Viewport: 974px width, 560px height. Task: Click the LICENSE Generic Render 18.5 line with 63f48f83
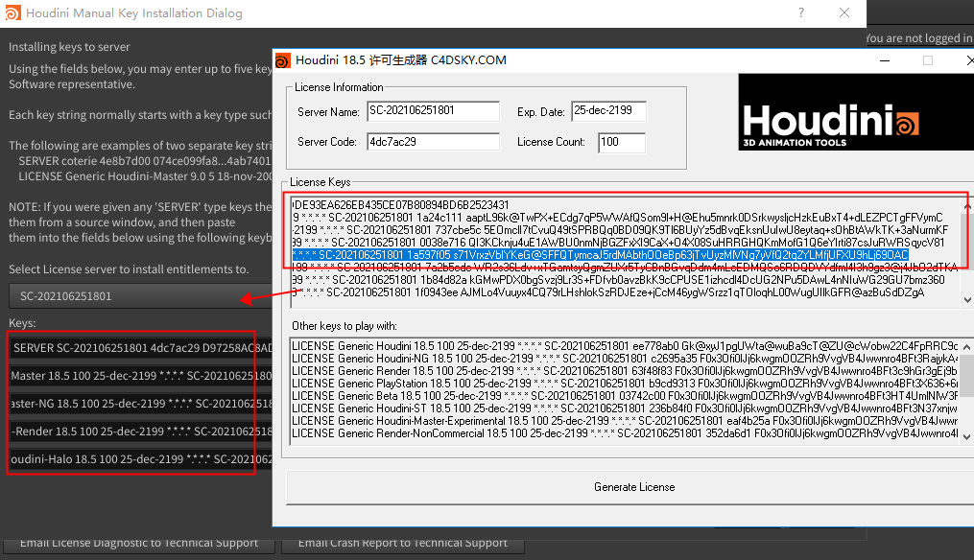point(625,371)
